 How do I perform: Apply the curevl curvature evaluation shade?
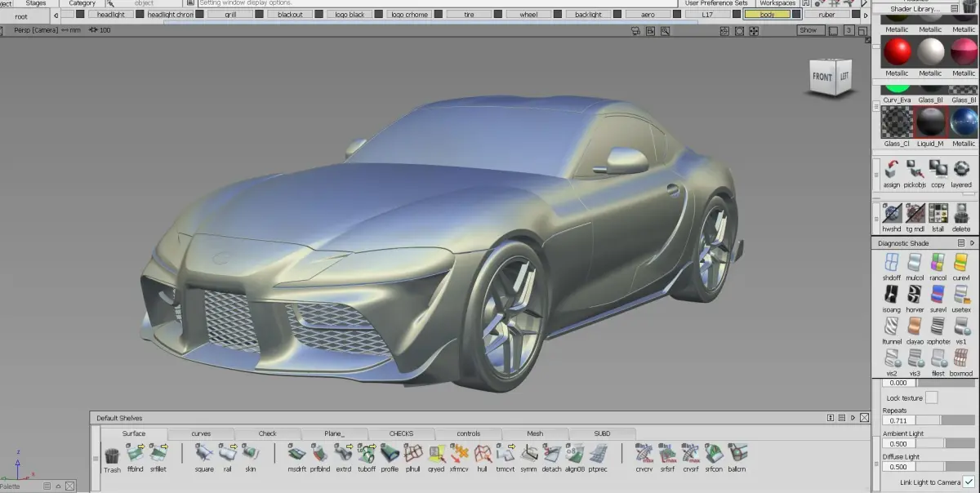961,265
